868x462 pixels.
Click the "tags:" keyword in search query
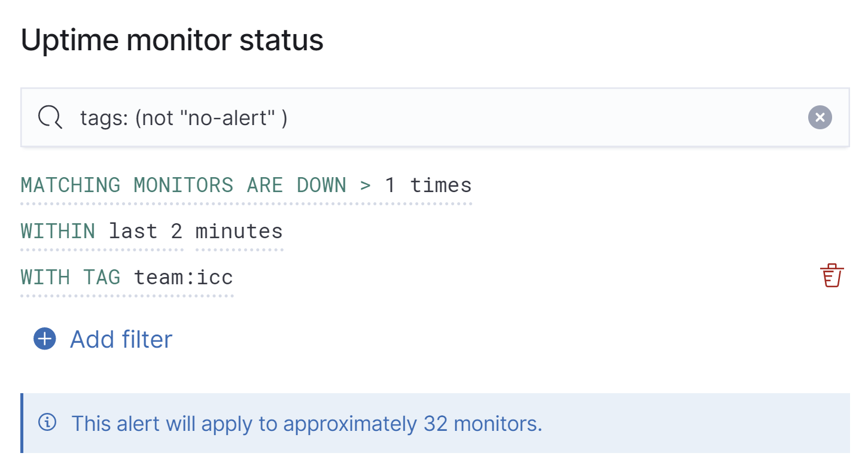tap(103, 118)
